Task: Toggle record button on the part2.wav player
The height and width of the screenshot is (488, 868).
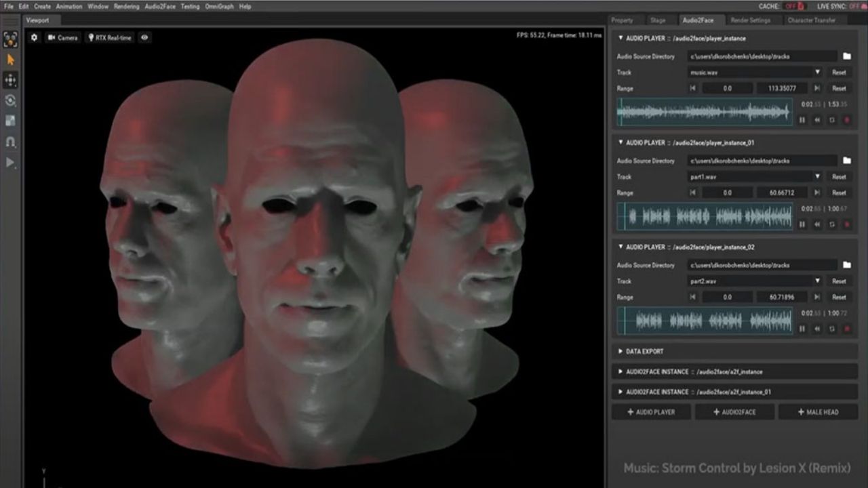Action: pyautogui.click(x=846, y=329)
